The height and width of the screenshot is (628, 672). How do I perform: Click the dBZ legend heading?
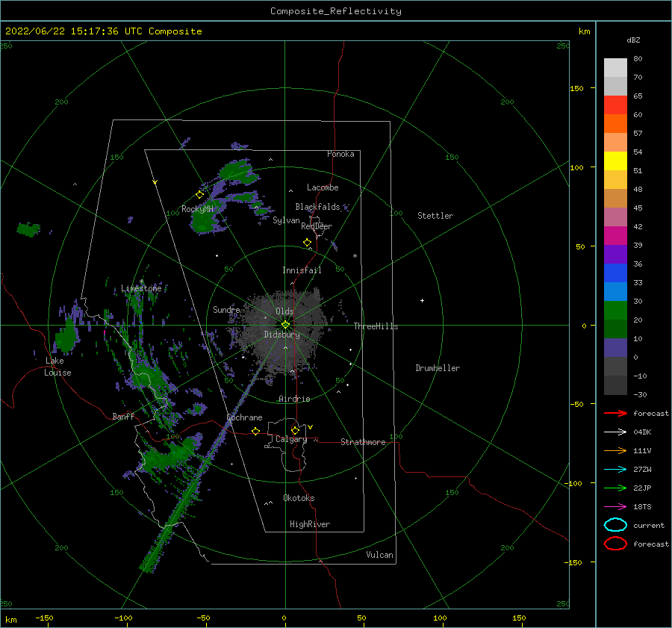pyautogui.click(x=633, y=40)
